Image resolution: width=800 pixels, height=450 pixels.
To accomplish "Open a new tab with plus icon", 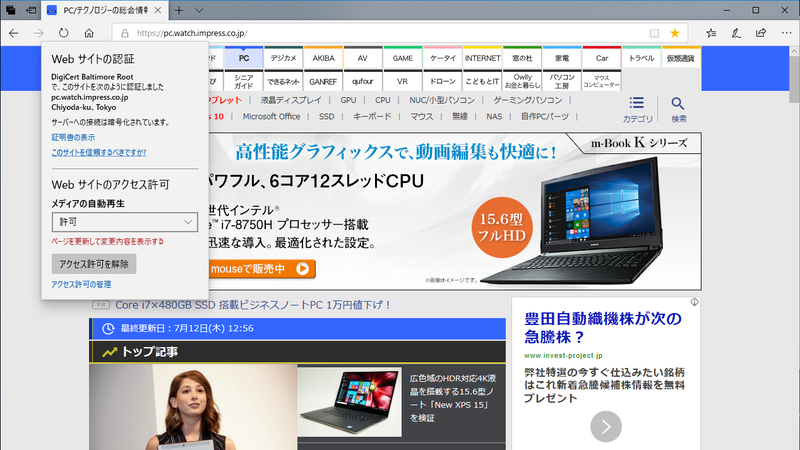I will click(x=179, y=10).
